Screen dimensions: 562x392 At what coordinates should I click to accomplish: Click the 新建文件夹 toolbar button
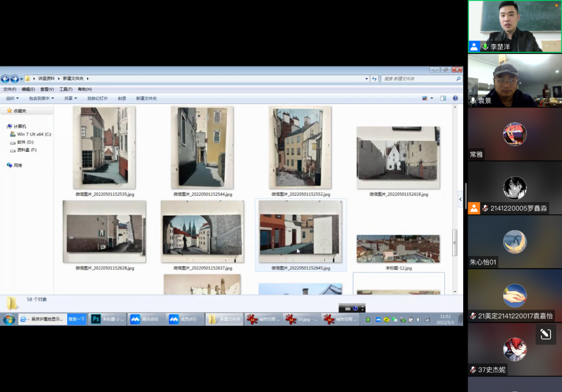click(x=146, y=98)
